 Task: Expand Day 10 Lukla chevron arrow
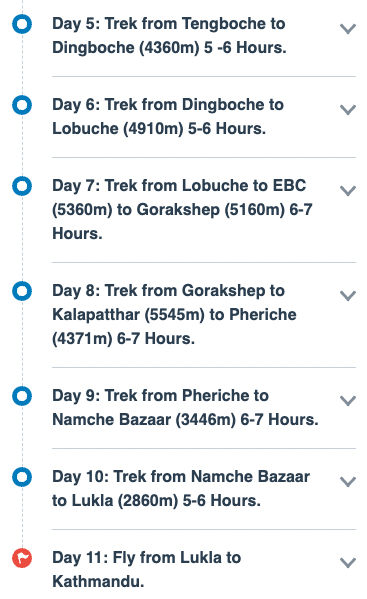pos(348,482)
